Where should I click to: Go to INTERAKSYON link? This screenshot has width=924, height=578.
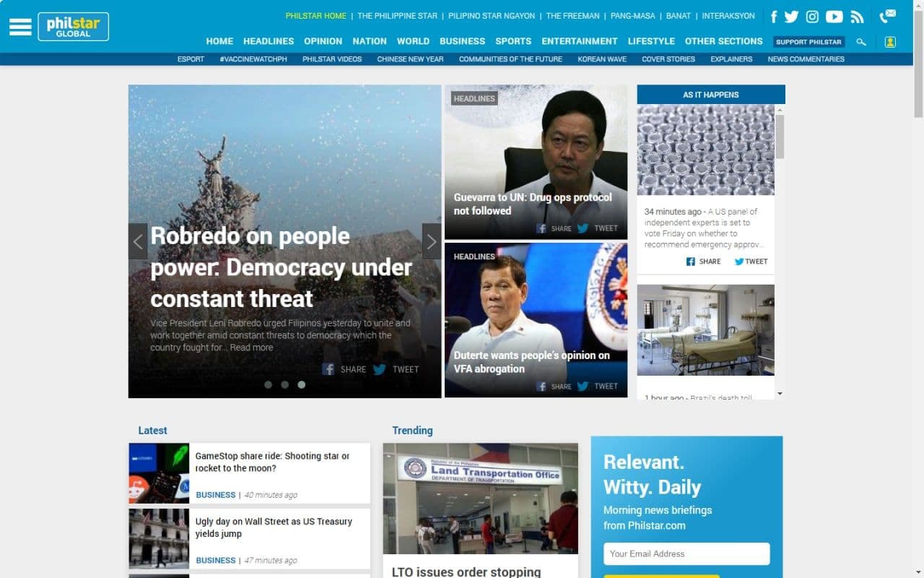pyautogui.click(x=728, y=16)
